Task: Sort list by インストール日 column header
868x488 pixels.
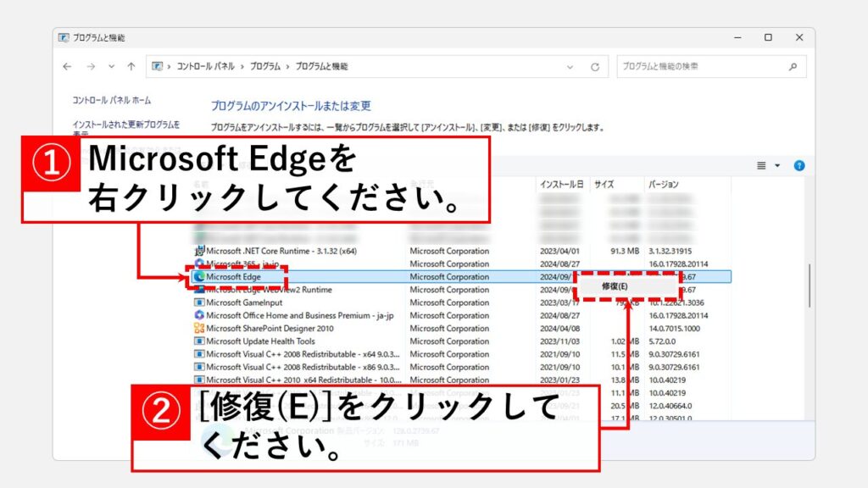Action: coord(561,184)
